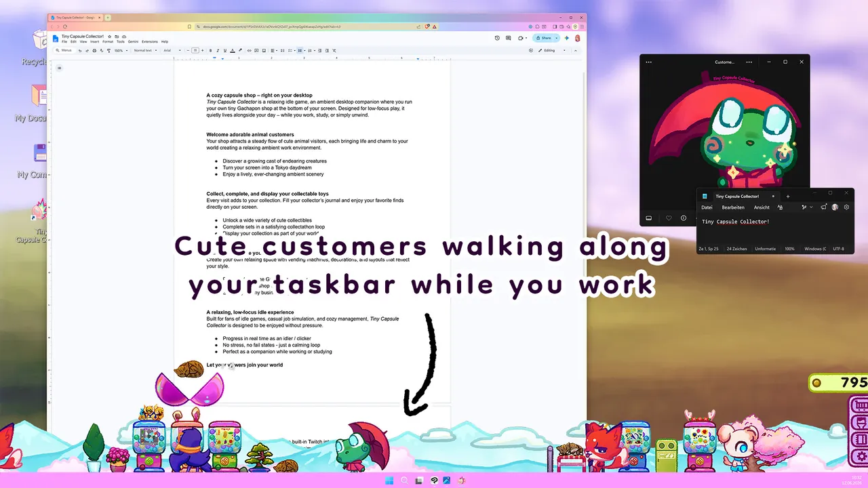Open the highlight color picker
Viewport: 868px width, 488px height.
pyautogui.click(x=240, y=50)
